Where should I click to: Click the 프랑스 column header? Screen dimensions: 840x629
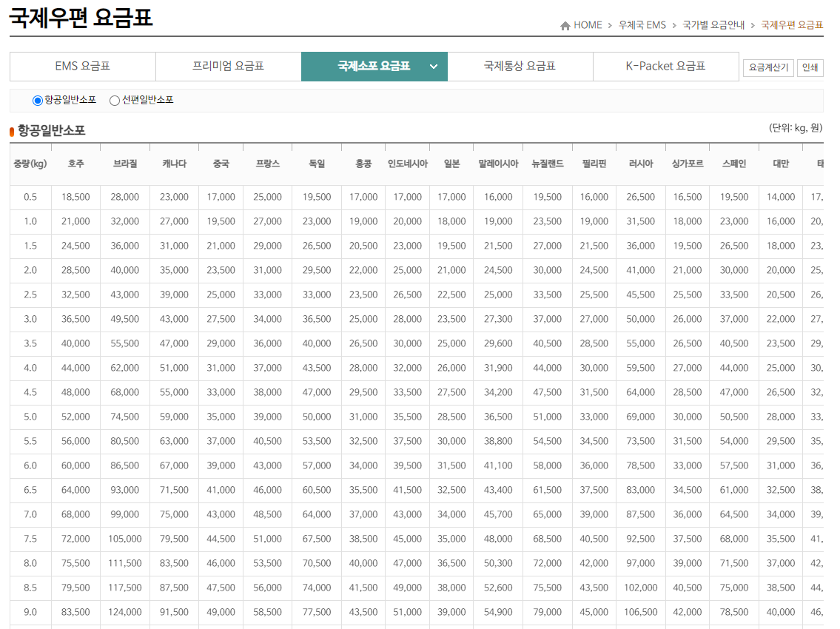point(267,164)
